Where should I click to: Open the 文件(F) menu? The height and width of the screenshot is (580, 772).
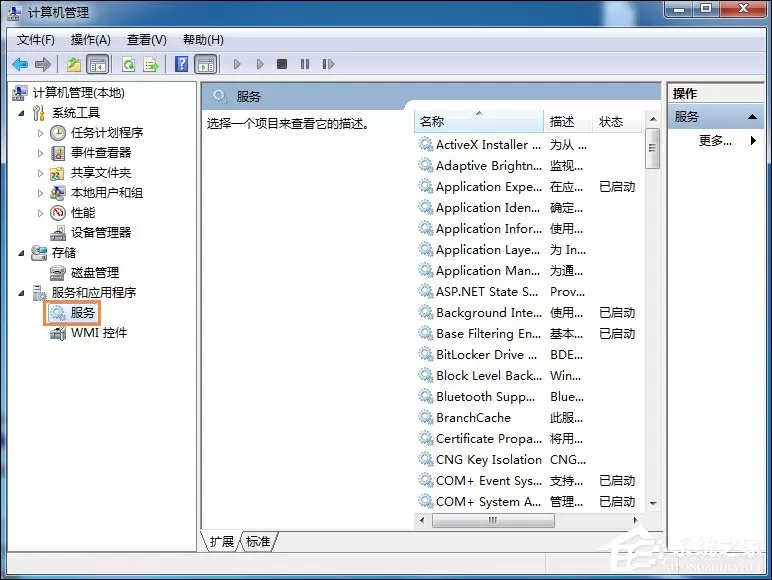[35, 39]
